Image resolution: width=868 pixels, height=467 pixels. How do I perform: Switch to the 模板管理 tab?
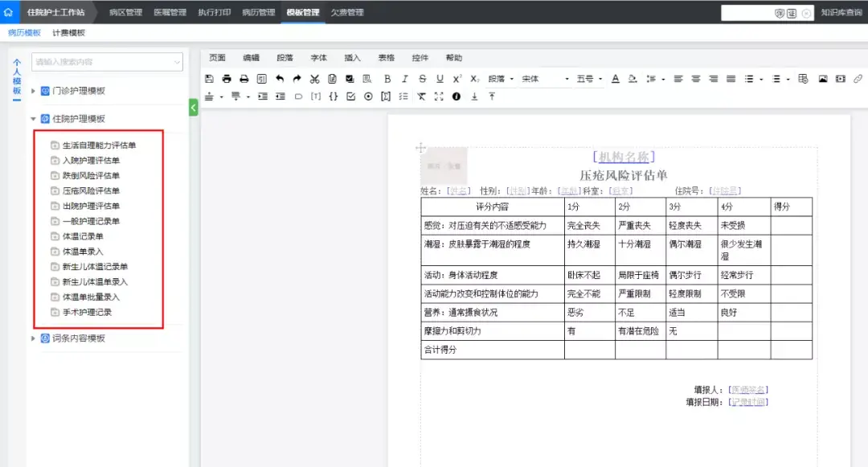pyautogui.click(x=303, y=12)
